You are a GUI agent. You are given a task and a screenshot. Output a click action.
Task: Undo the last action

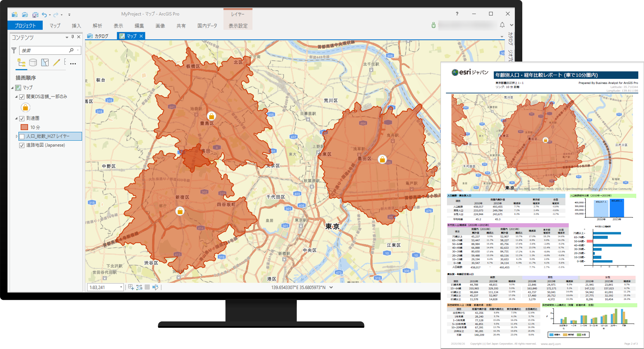point(44,14)
